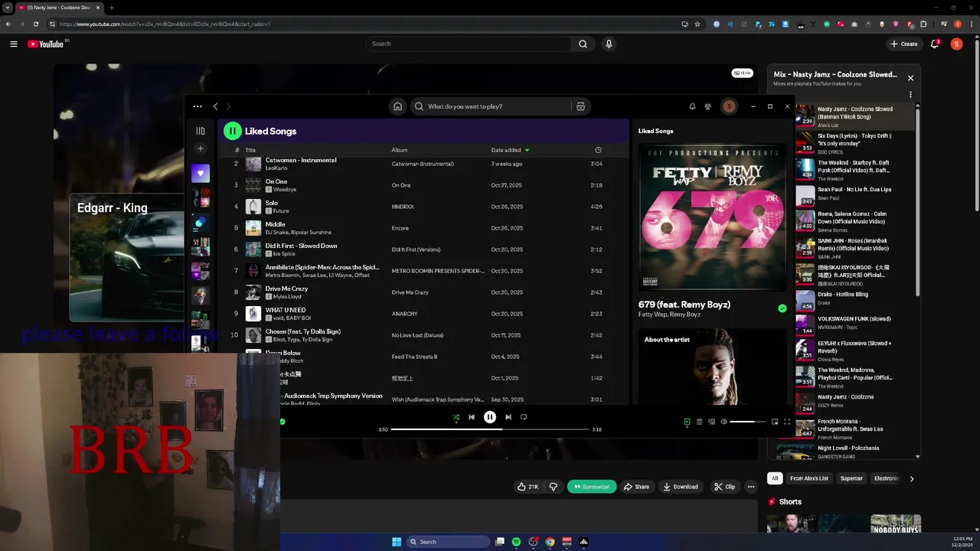Dislike the YouTube video
980x551 pixels.
coord(554,487)
